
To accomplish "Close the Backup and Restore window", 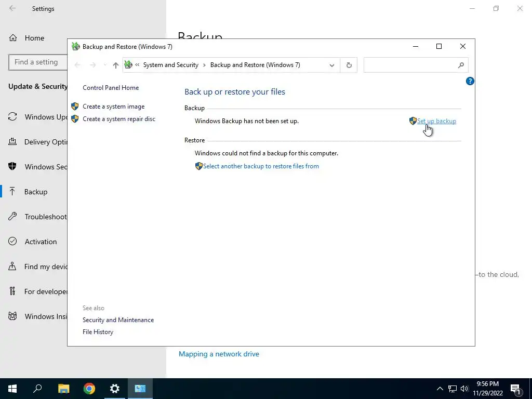I will pos(463,46).
